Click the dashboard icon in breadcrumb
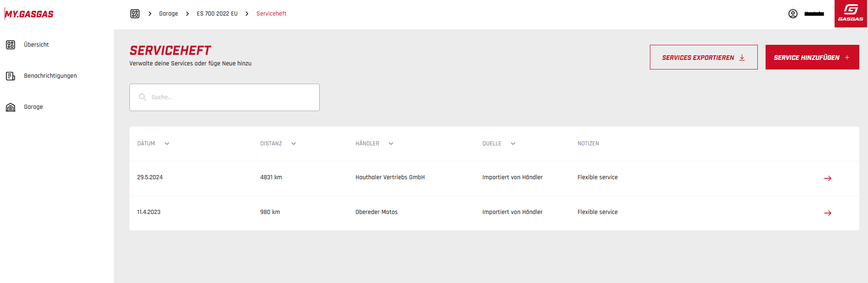The image size is (868, 283). tap(135, 14)
